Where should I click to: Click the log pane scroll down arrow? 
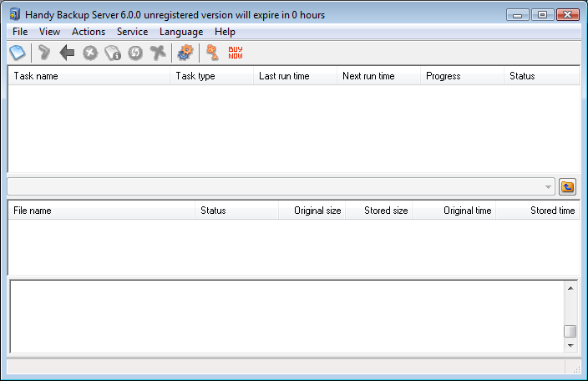click(570, 345)
